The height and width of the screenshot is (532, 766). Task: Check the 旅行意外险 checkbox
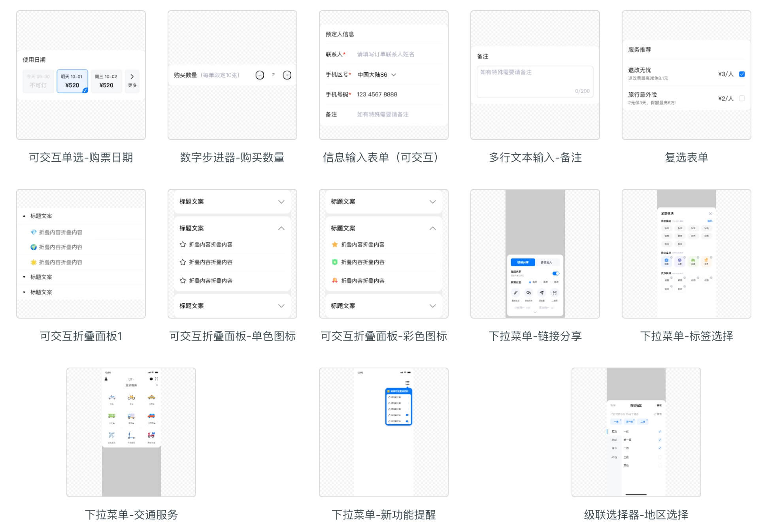pyautogui.click(x=742, y=98)
